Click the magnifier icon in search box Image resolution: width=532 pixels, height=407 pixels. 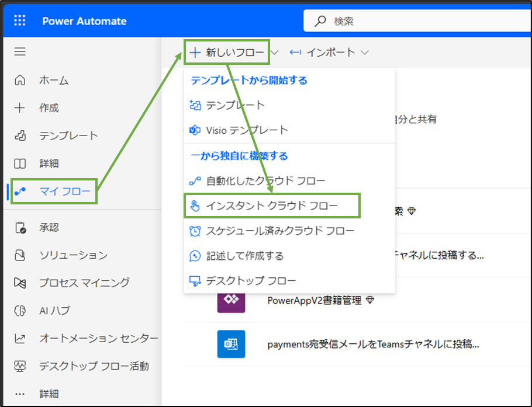click(x=320, y=21)
